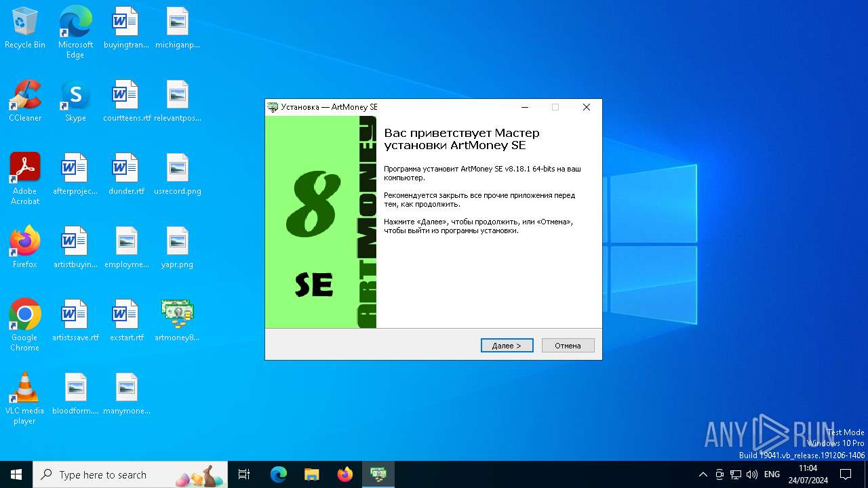Select the Microsoft Edge desktop shortcut
Image resolution: width=868 pixels, height=488 pixels.
pos(75,33)
